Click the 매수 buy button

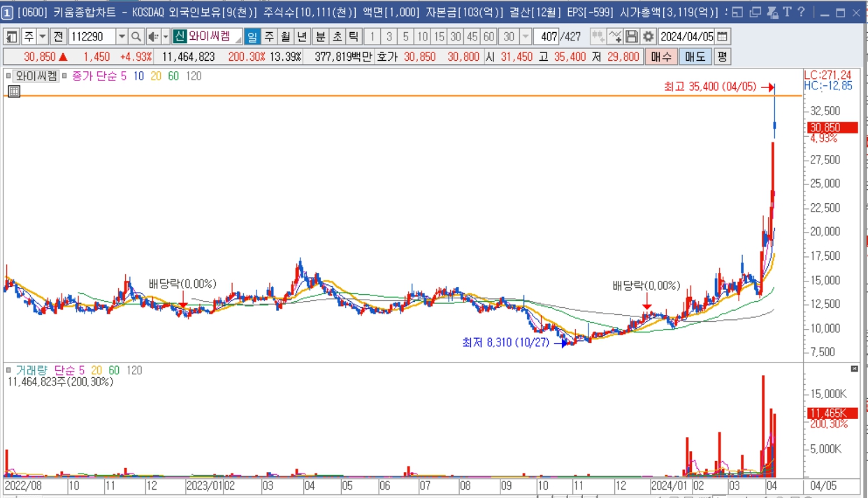[x=661, y=57]
